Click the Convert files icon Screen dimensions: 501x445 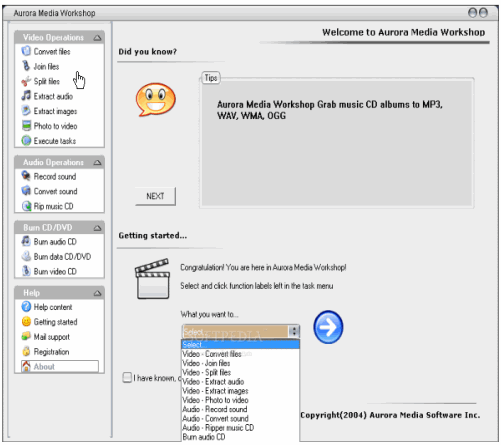pyautogui.click(x=26, y=51)
